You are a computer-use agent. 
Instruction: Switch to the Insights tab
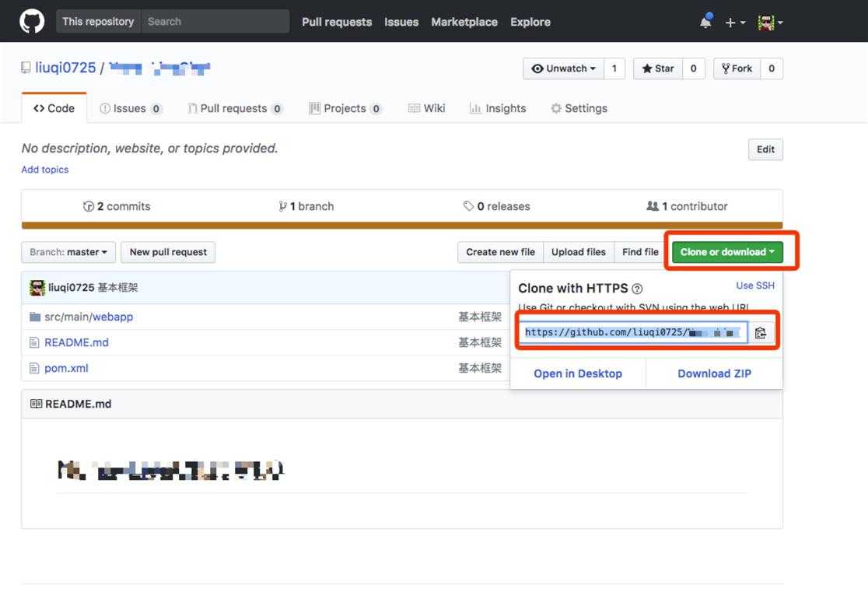[x=498, y=108]
